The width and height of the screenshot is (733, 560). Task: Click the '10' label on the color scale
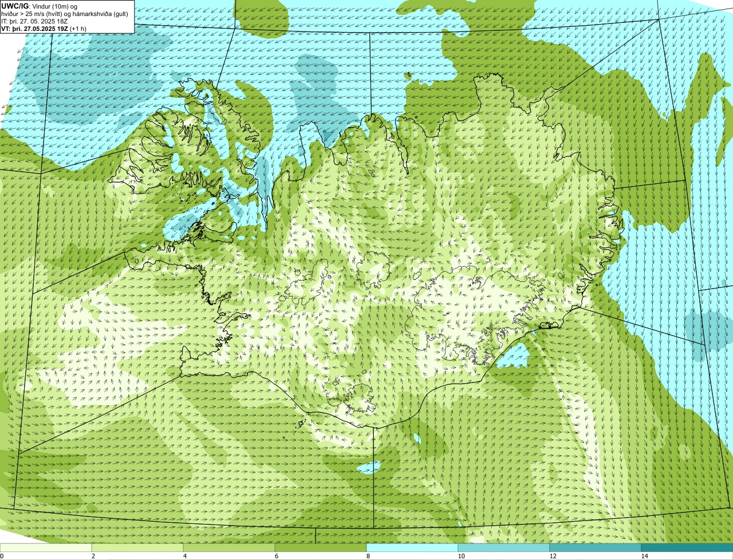(461, 556)
